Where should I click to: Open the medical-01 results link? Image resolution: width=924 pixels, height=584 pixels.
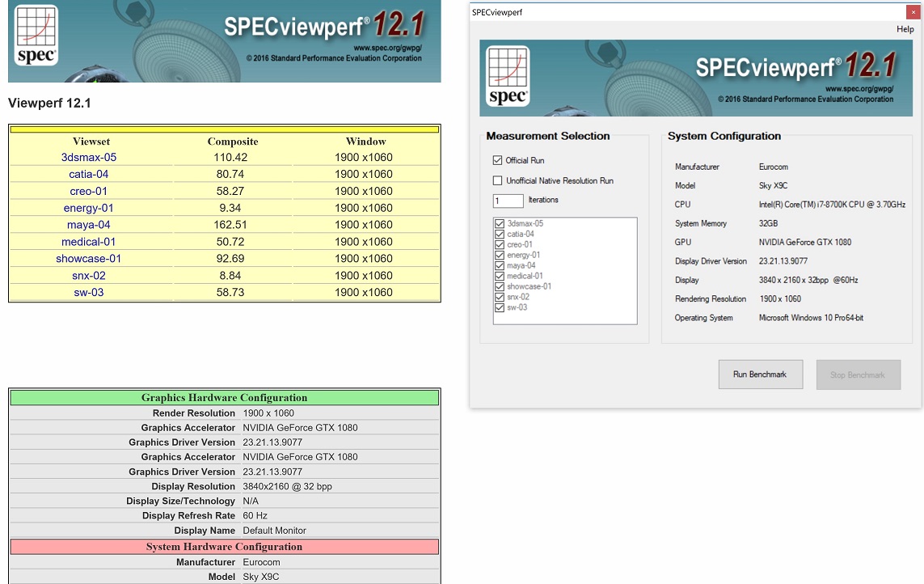pos(89,242)
